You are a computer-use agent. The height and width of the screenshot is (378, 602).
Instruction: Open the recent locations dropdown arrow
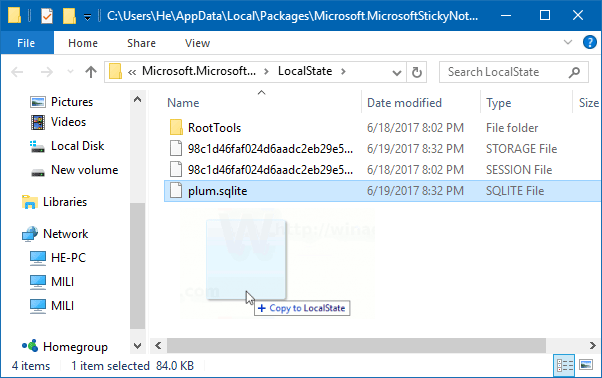(70, 72)
